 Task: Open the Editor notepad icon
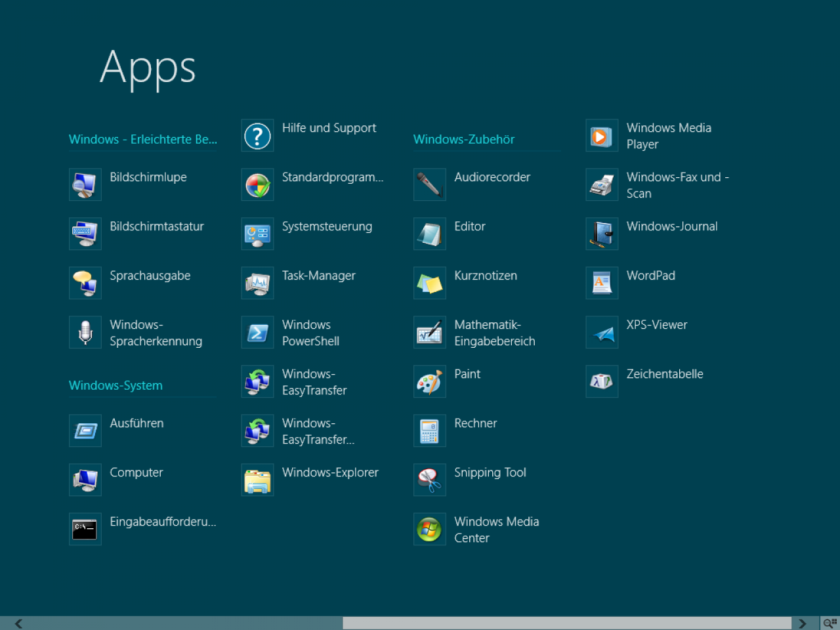(x=430, y=234)
